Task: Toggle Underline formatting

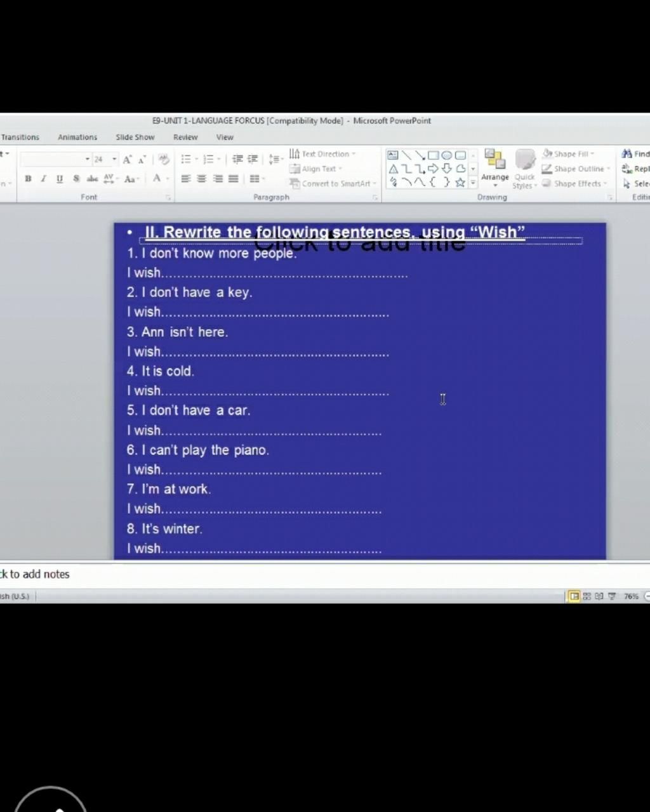Action: (60, 179)
